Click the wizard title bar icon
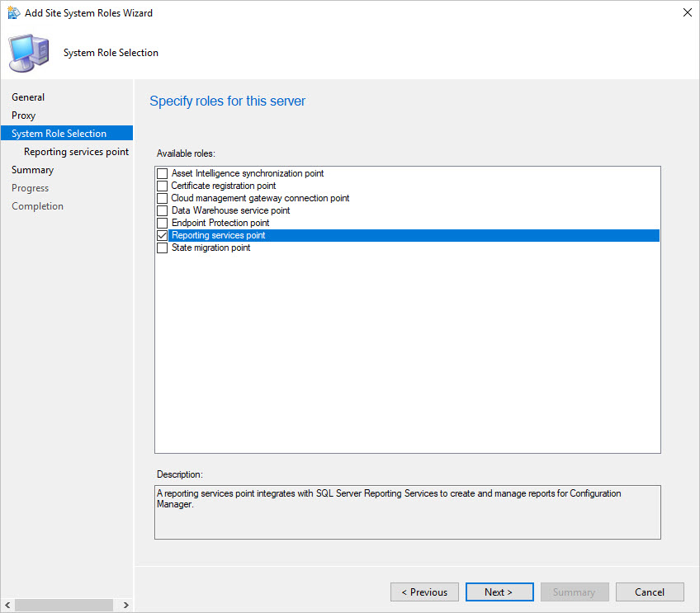 (14, 13)
